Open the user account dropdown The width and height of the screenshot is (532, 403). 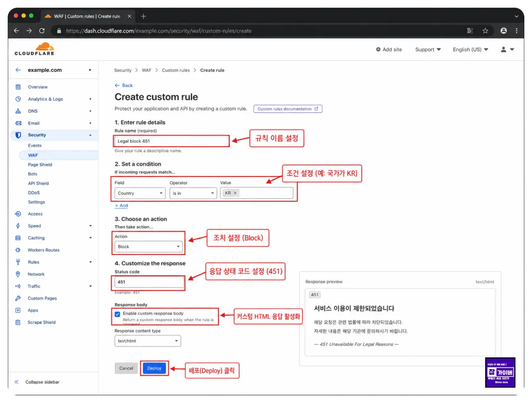click(x=507, y=50)
